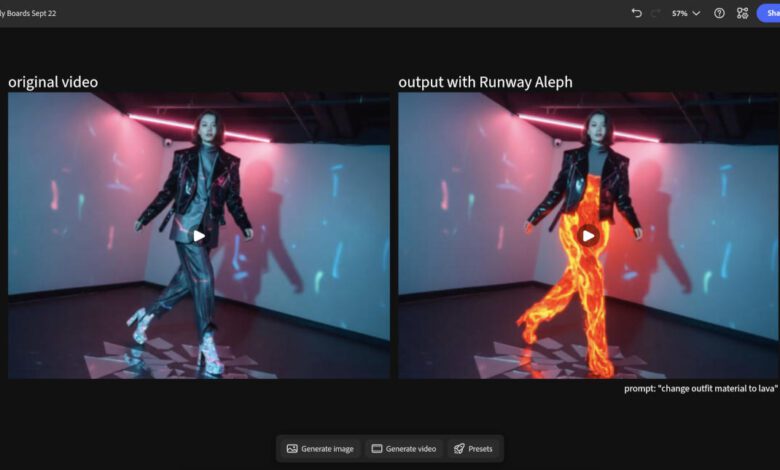Image resolution: width=780 pixels, height=470 pixels.
Task: Click the redo arrow icon
Action: coord(656,13)
